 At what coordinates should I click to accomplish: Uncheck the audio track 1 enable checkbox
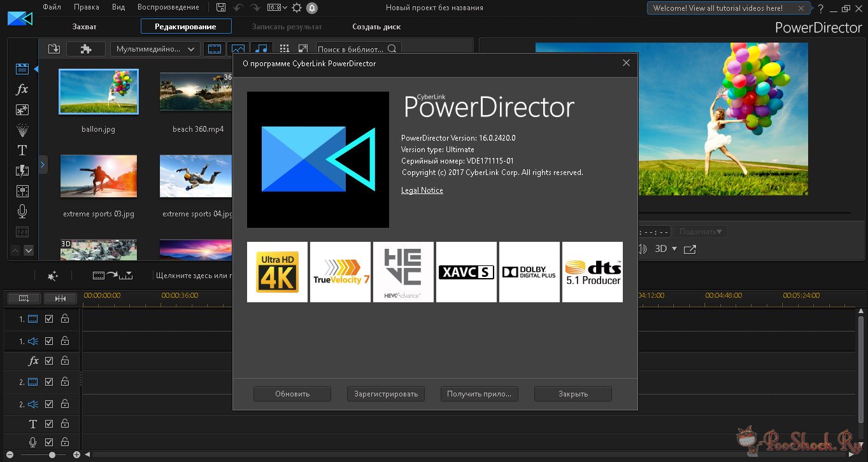click(x=49, y=341)
